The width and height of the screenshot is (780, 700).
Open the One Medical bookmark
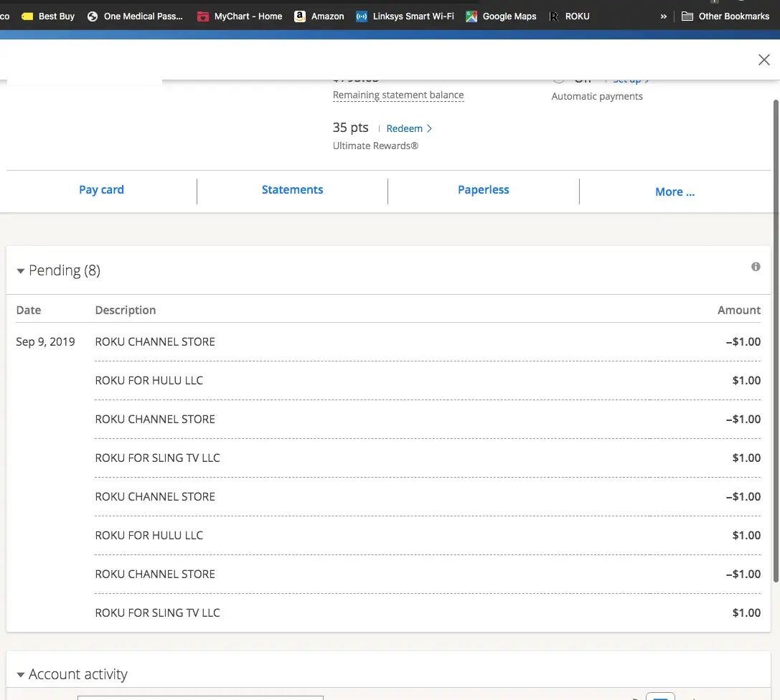click(x=135, y=16)
